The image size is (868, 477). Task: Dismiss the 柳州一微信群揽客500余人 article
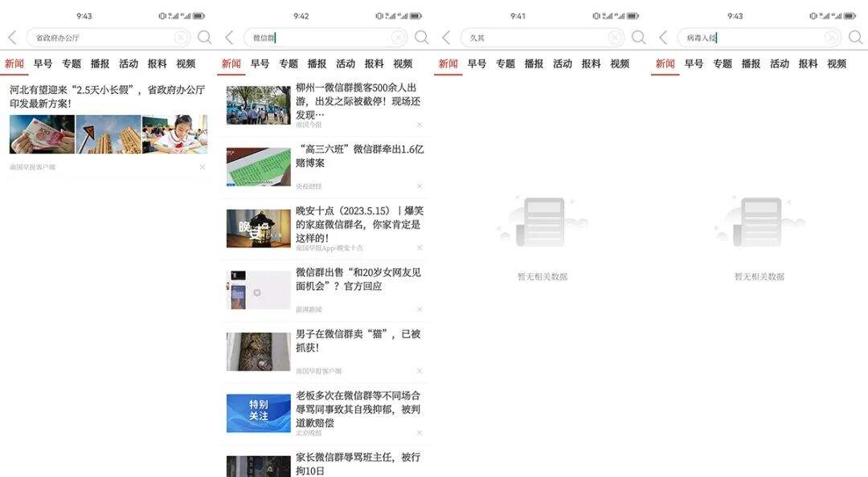click(420, 124)
